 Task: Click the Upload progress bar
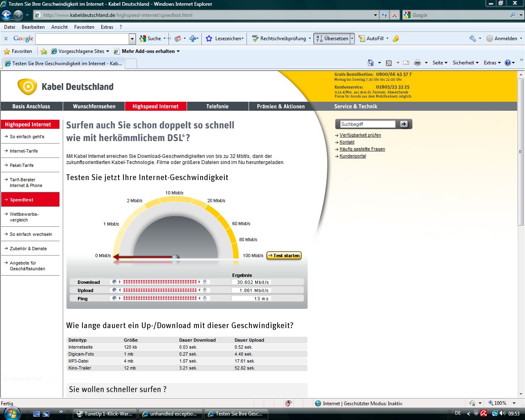tap(160, 290)
